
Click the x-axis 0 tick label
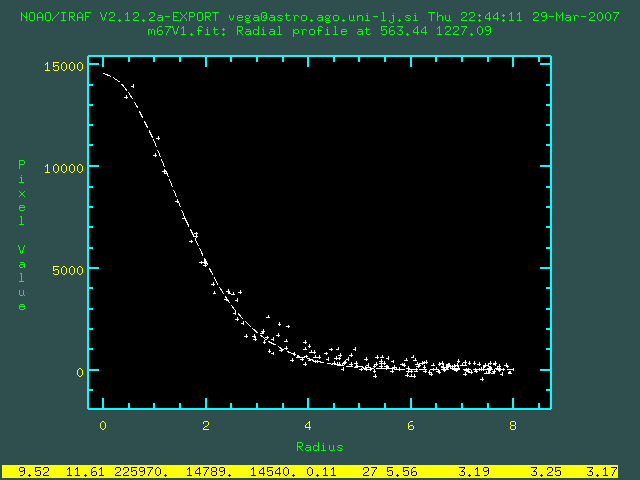coord(103,426)
